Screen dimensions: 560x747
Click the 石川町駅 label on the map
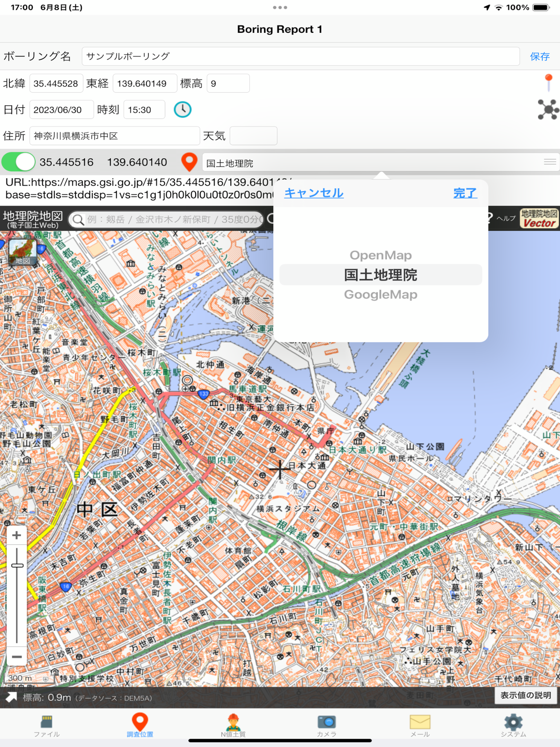point(302,589)
